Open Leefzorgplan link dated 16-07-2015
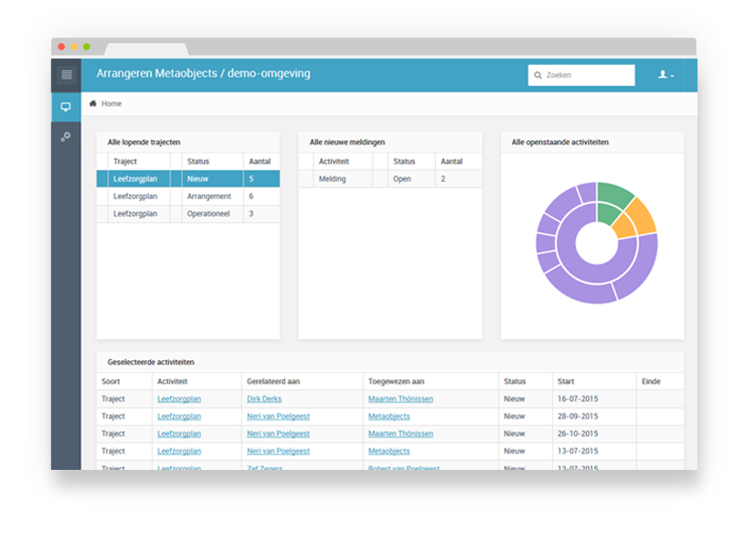This screenshot has height=543, width=756. click(179, 399)
